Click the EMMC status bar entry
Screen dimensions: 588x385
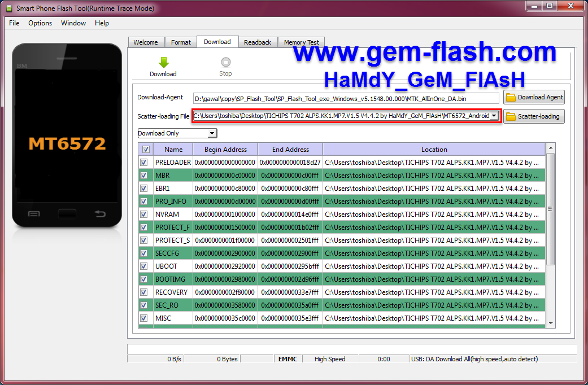pos(288,359)
